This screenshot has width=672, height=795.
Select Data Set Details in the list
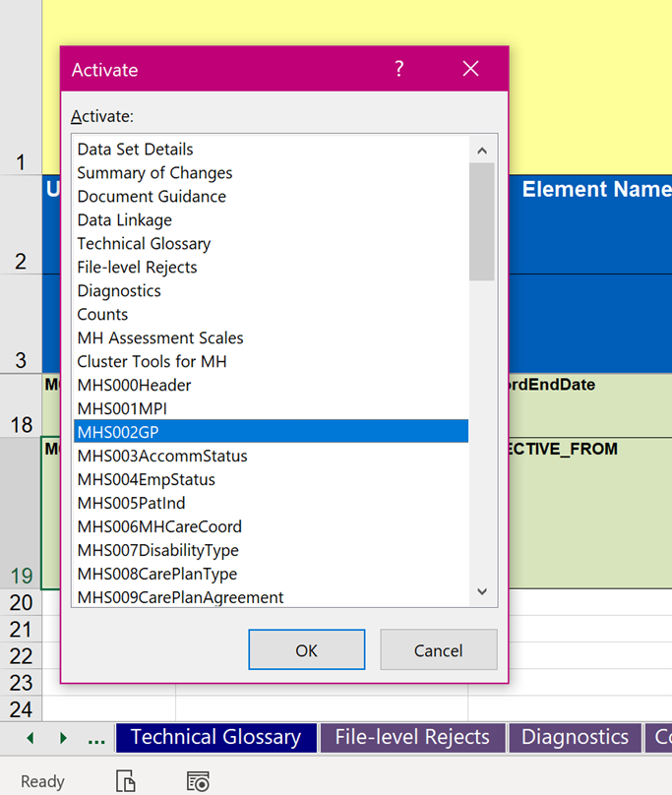tap(271, 150)
